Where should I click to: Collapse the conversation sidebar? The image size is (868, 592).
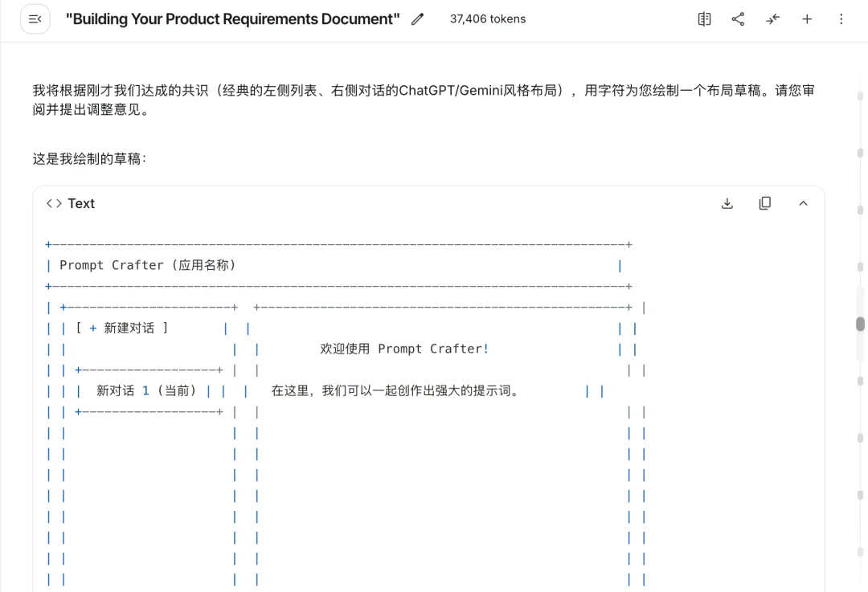(x=35, y=18)
